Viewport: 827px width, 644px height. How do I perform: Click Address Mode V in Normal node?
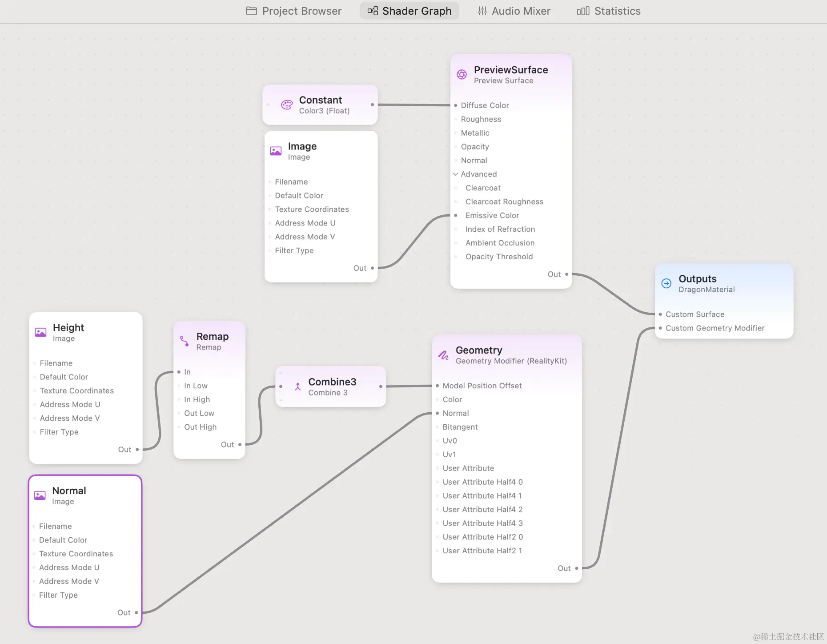[x=69, y=581]
